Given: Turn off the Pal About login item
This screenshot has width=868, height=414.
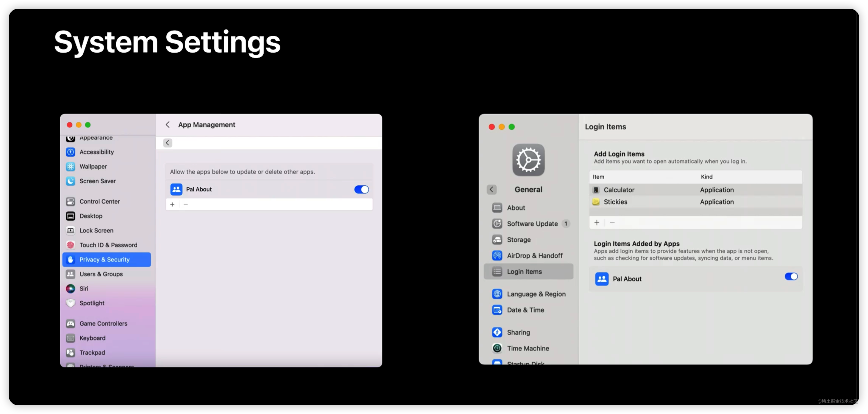Looking at the screenshot, I should (x=791, y=276).
